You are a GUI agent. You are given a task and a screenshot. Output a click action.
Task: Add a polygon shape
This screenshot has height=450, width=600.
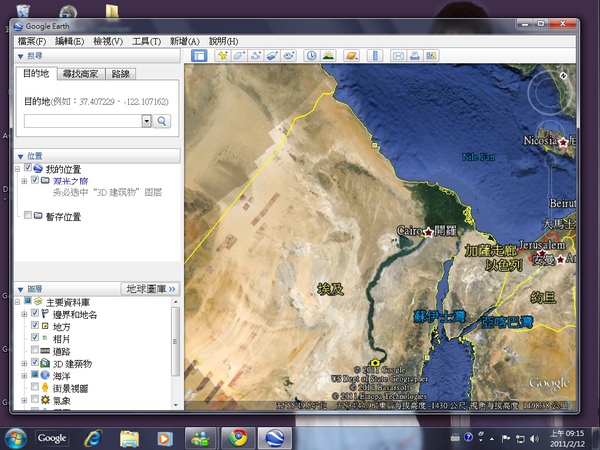[239, 56]
